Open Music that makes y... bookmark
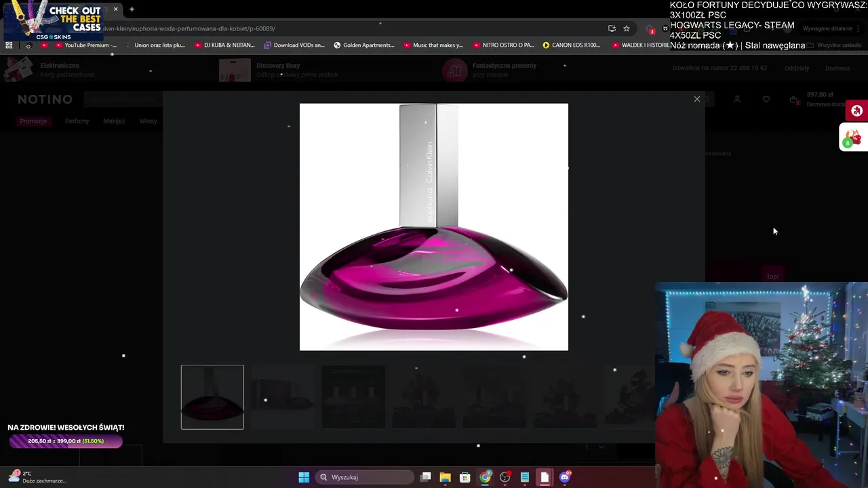Image resolution: width=868 pixels, height=488 pixels. 433,45
